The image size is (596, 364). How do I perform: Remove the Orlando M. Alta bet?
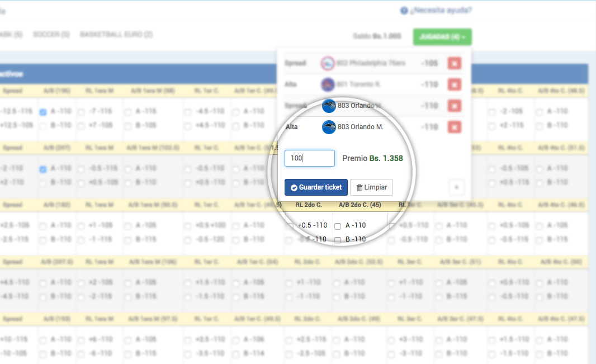pos(455,127)
